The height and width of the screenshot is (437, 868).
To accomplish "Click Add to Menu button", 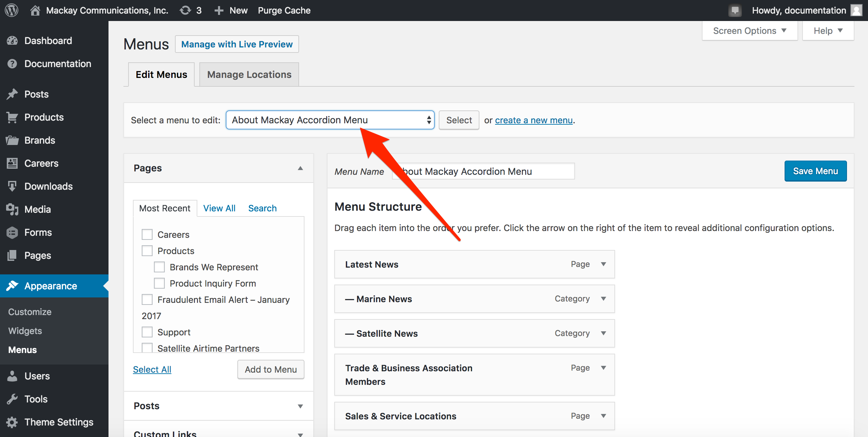I will click(271, 370).
